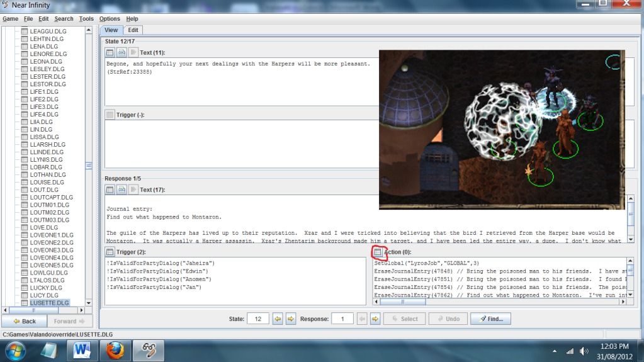This screenshot has height=362, width=644.
Task: Click the red-circled icon beside Action (0)
Action: coord(378,252)
